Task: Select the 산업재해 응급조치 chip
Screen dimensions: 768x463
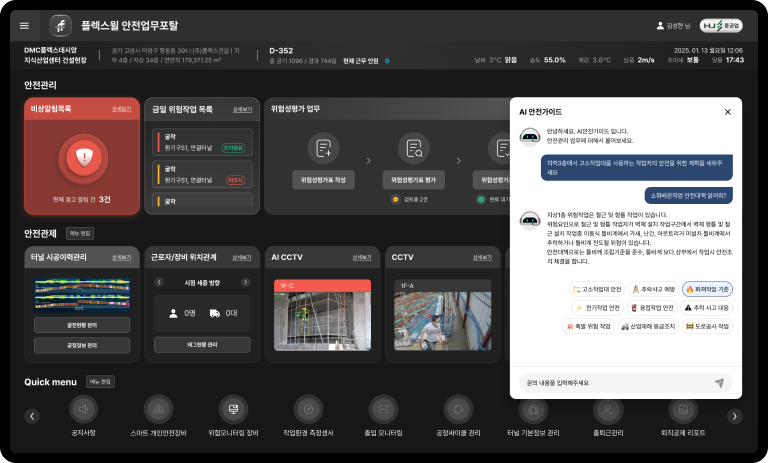Action: pyautogui.click(x=648, y=326)
